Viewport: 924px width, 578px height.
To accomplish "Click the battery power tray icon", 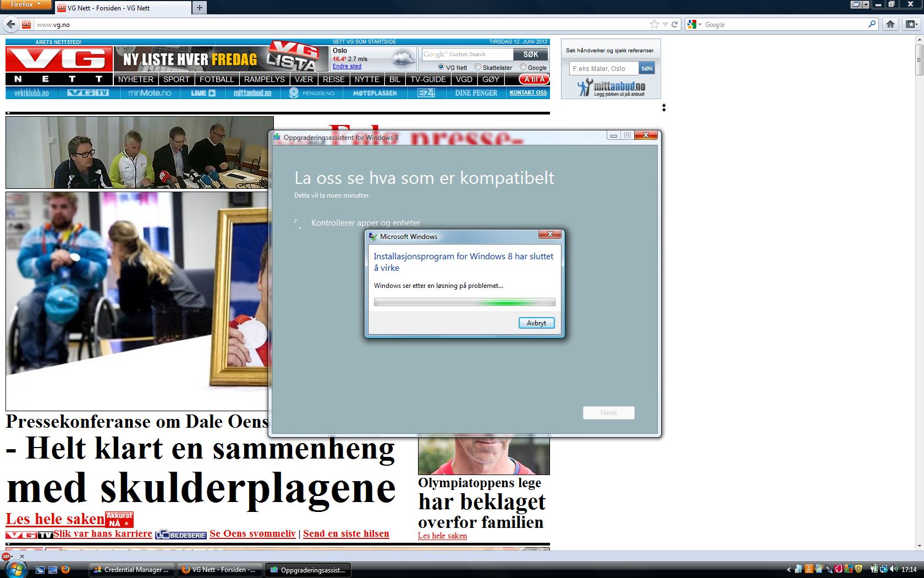I will 874,569.
